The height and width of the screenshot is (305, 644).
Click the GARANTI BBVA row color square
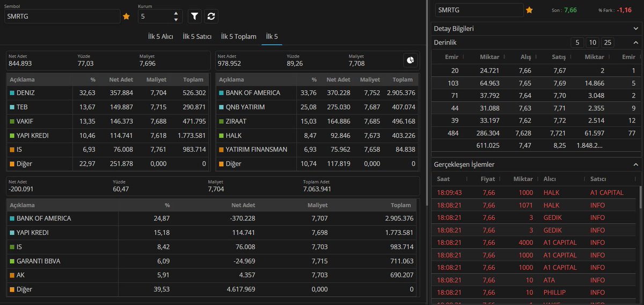[12, 261]
